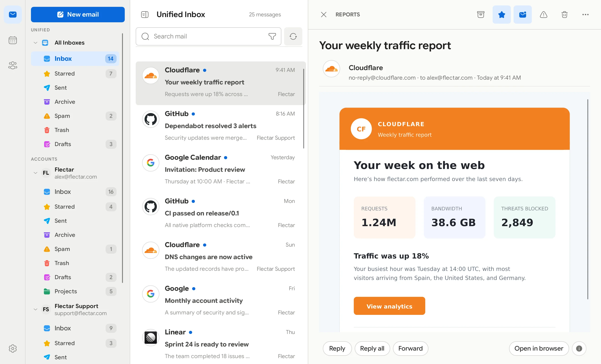Open the Flectar Support Starred with 3
Screen dimensions: 601x364
tap(75, 343)
